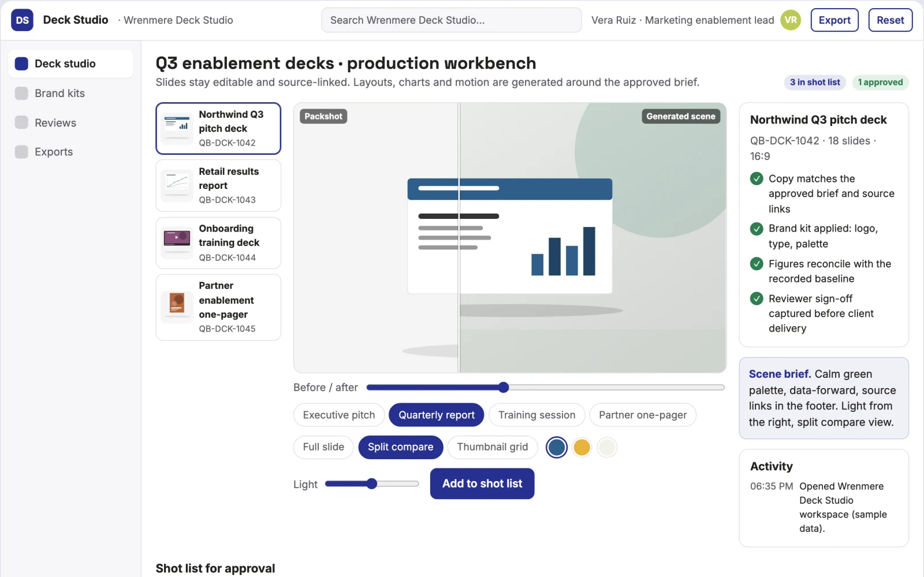Click the 06:35 PM activity timestamp
The width and height of the screenshot is (924, 577).
point(772,486)
